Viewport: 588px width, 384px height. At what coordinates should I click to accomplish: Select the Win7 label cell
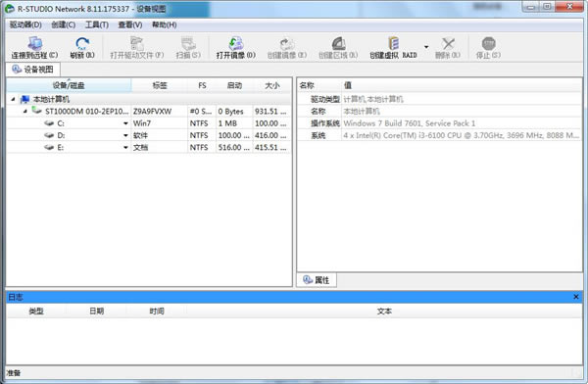[159, 123]
